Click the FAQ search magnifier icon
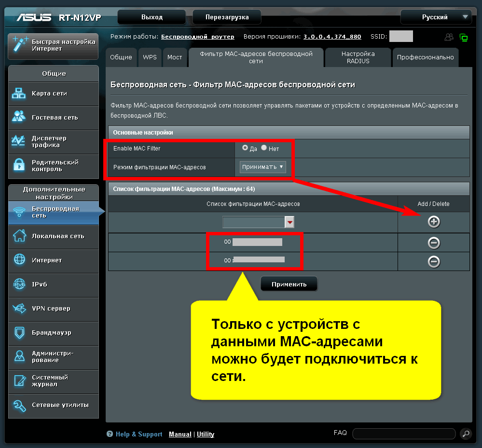The width and height of the screenshot is (482, 448). tap(465, 433)
